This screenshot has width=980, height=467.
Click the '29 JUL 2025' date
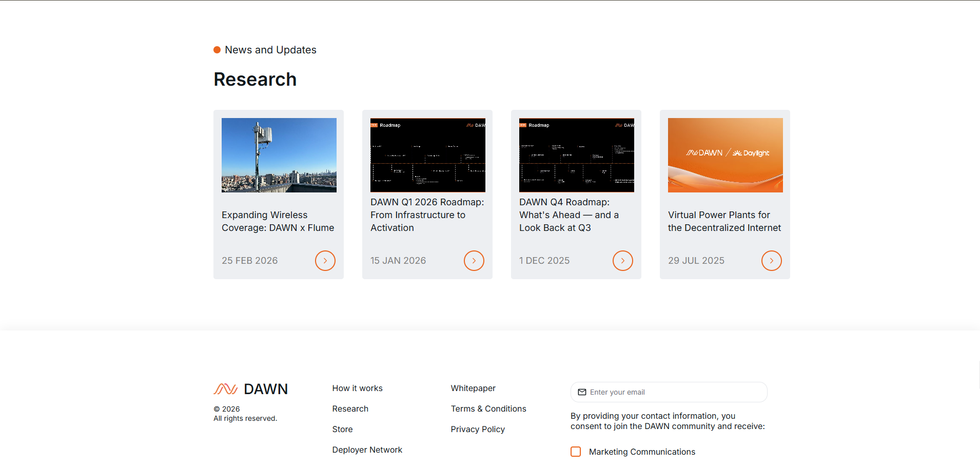tap(696, 261)
